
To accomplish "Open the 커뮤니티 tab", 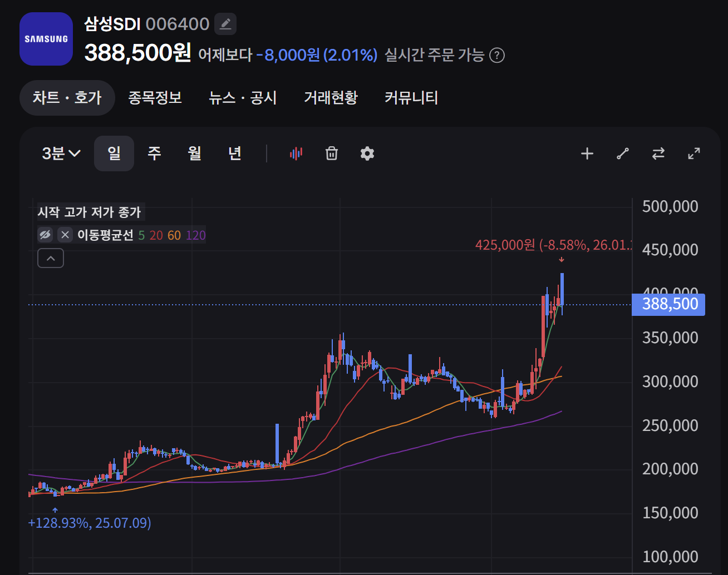I will click(411, 98).
